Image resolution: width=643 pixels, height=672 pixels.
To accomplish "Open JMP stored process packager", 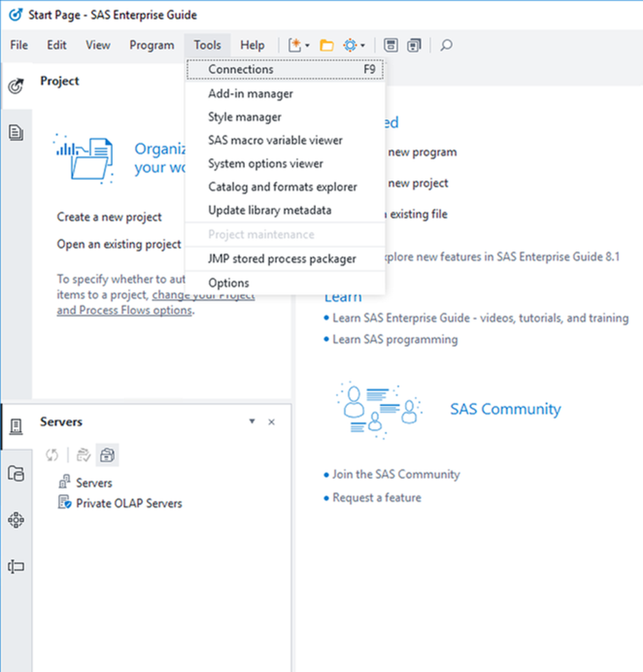I will tap(285, 259).
